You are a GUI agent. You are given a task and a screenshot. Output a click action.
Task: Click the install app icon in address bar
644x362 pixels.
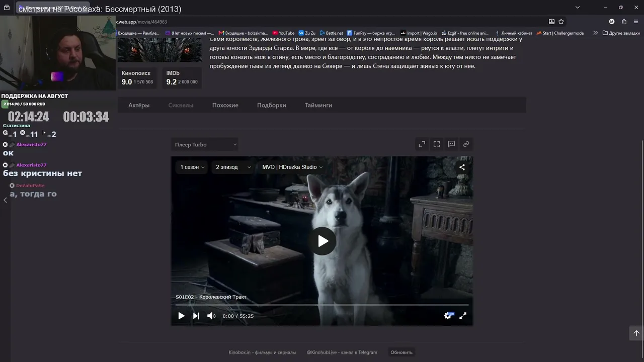(551, 22)
